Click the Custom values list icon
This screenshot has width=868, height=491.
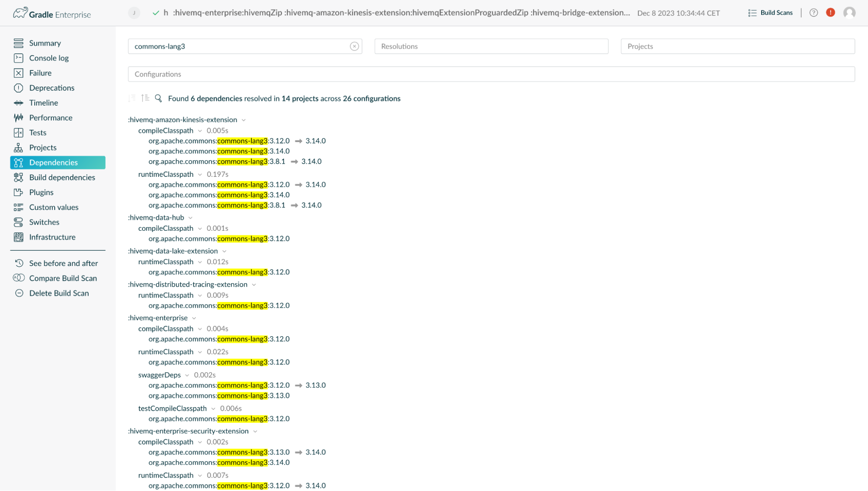pyautogui.click(x=18, y=207)
